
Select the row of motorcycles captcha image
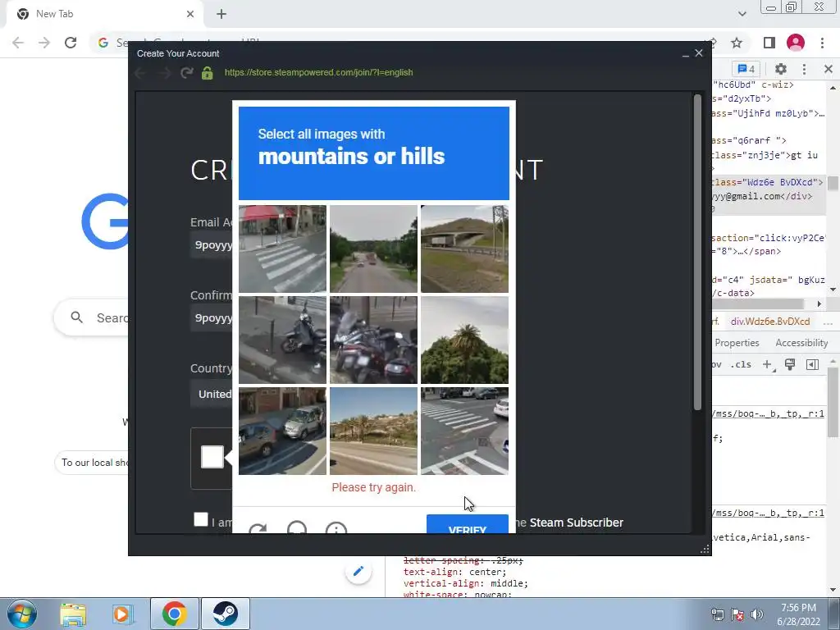pos(373,340)
